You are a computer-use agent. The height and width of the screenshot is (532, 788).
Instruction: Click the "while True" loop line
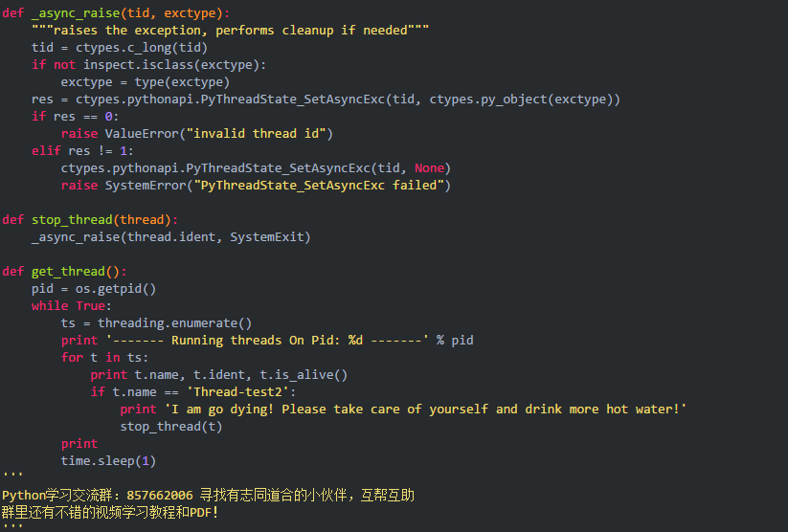tap(72, 305)
